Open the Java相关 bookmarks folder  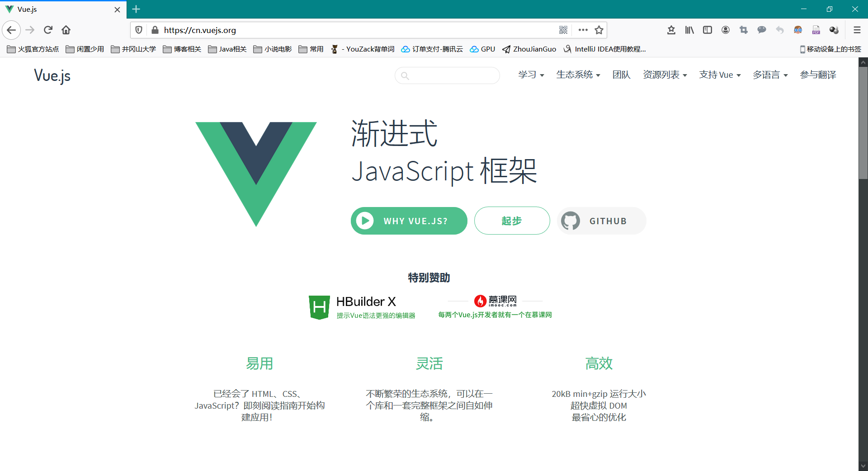pos(227,49)
